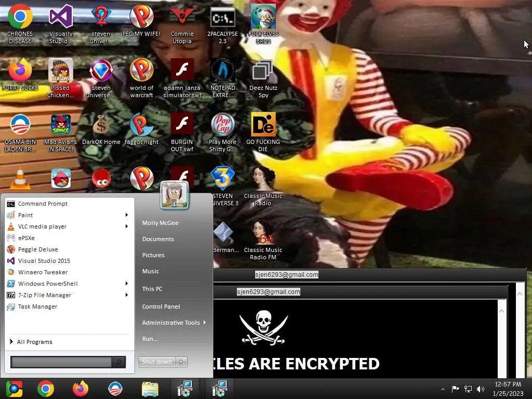The width and height of the screenshot is (532, 399).
Task: Launch the STEVEN UNIVERSE 3 icon
Action: pyautogui.click(x=222, y=186)
